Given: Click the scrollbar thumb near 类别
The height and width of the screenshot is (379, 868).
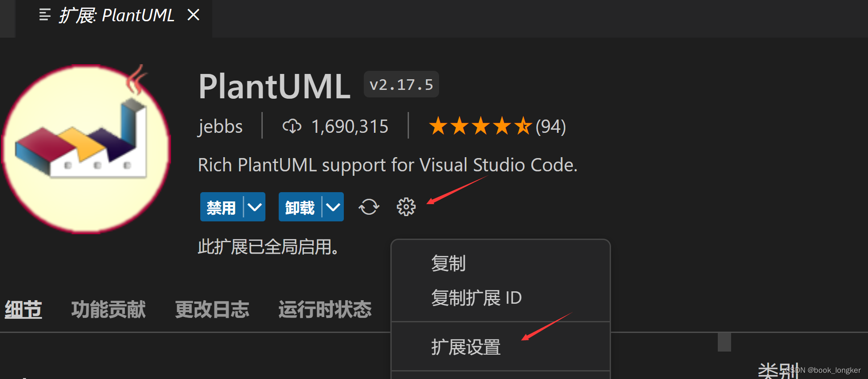Looking at the screenshot, I should point(724,342).
